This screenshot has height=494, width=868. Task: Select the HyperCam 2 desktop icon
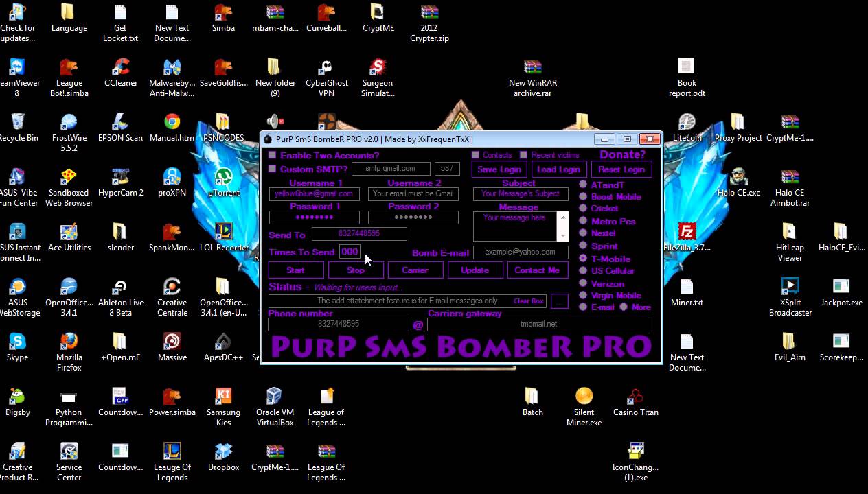coord(121,183)
